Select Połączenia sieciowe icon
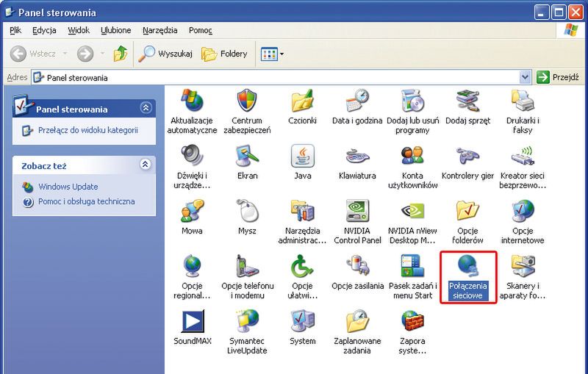This screenshot has width=588, height=374. coord(467,277)
